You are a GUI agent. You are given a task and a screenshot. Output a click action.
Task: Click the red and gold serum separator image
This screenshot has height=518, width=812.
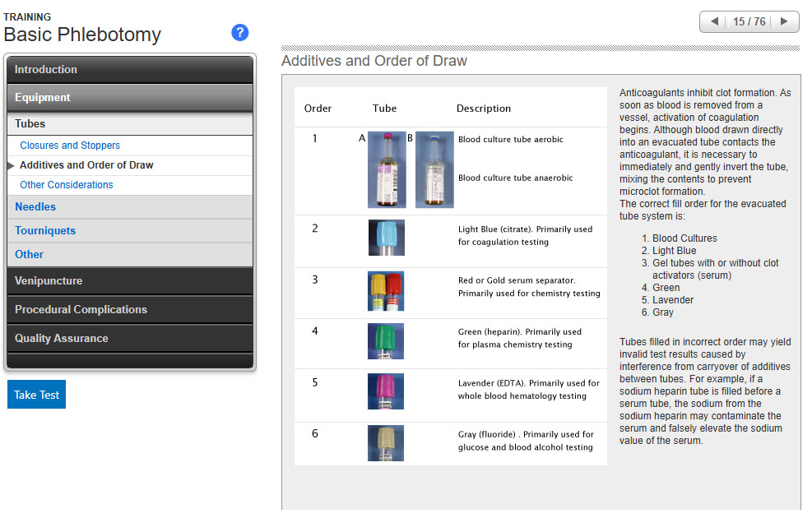click(x=386, y=291)
